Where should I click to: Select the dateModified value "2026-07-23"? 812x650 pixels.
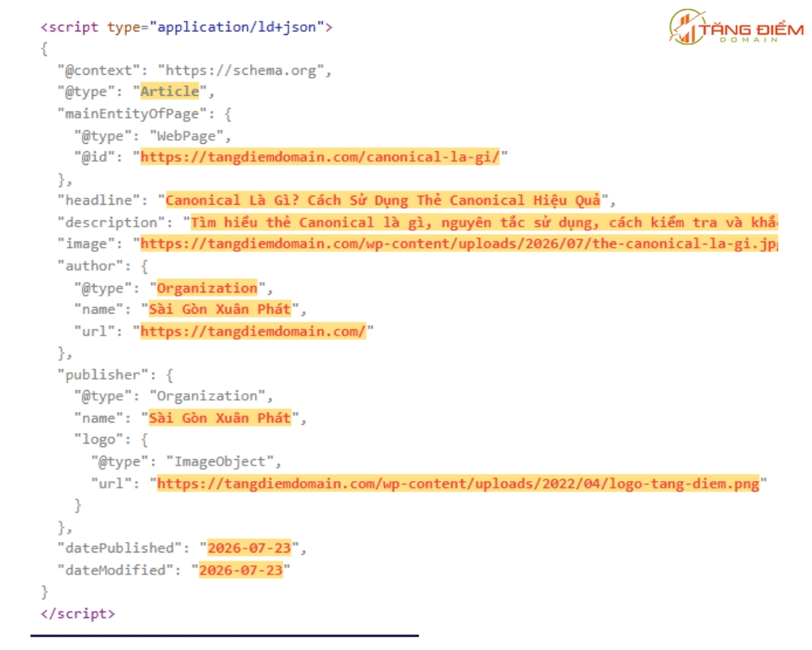[241, 570]
